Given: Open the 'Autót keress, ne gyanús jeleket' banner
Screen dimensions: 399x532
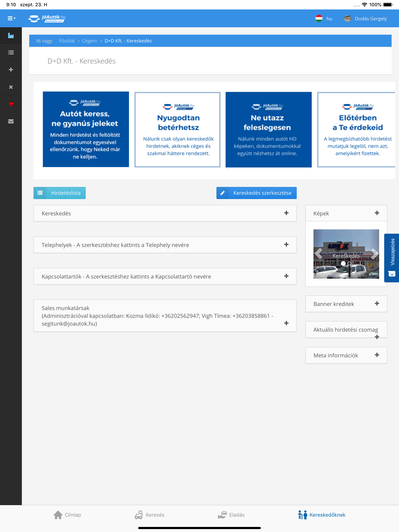Looking at the screenshot, I should click(x=86, y=129).
